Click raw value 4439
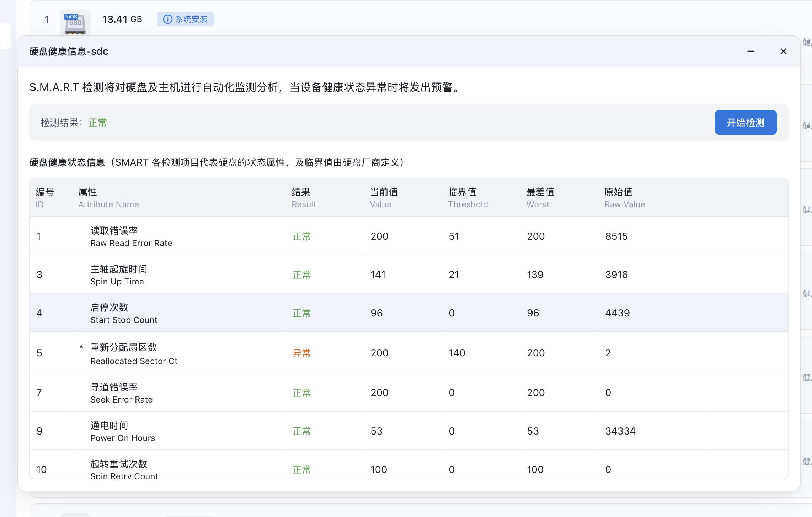 [618, 313]
